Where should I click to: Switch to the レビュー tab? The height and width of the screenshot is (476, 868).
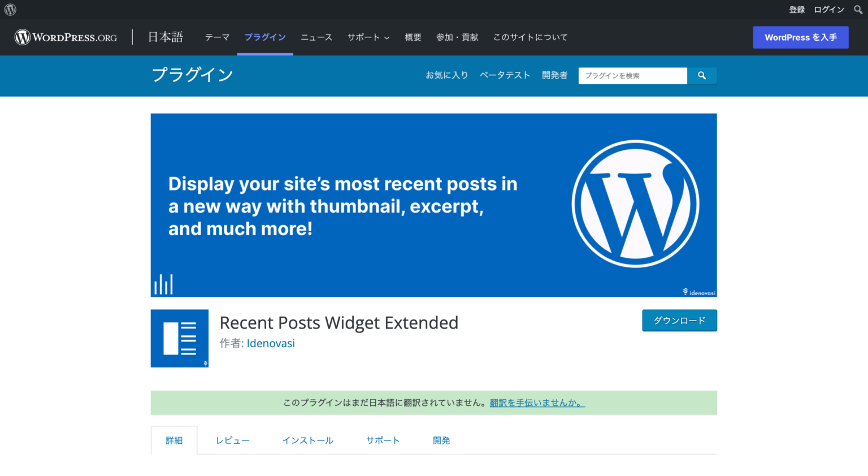232,440
